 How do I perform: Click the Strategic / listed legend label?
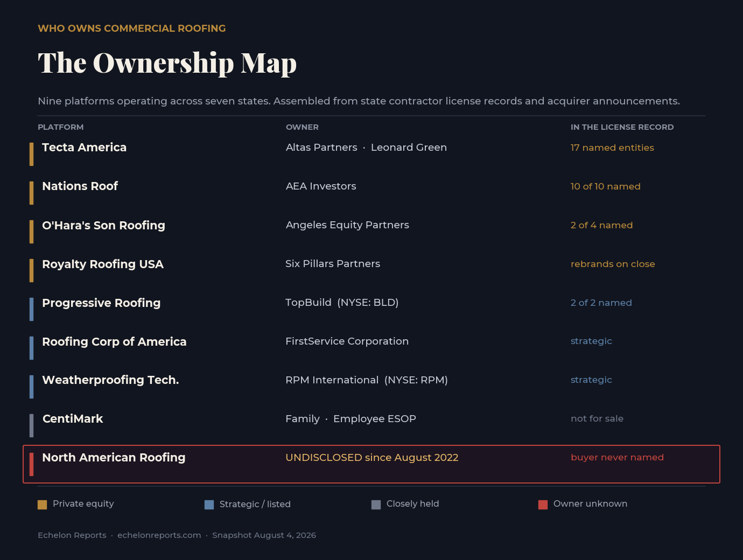pyautogui.click(x=255, y=505)
